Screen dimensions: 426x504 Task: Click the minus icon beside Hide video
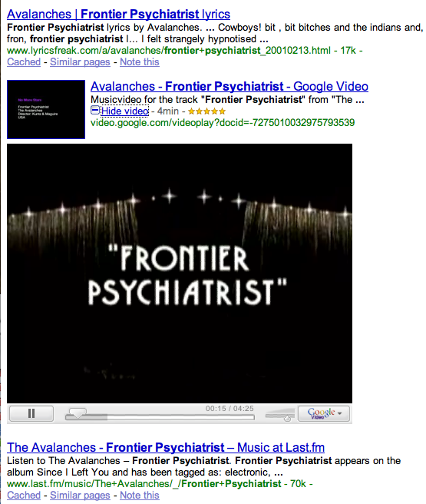coord(95,111)
